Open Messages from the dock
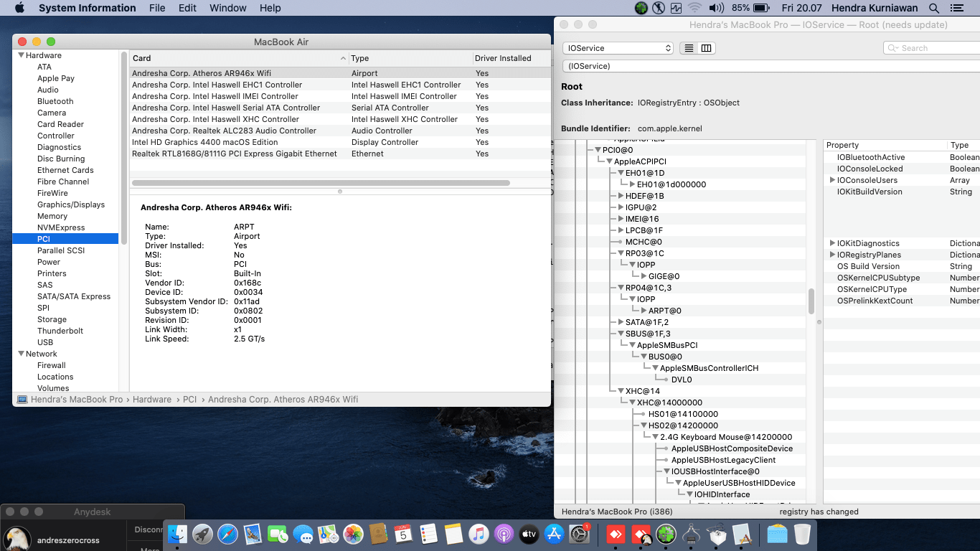Image resolution: width=980 pixels, height=551 pixels. click(303, 534)
